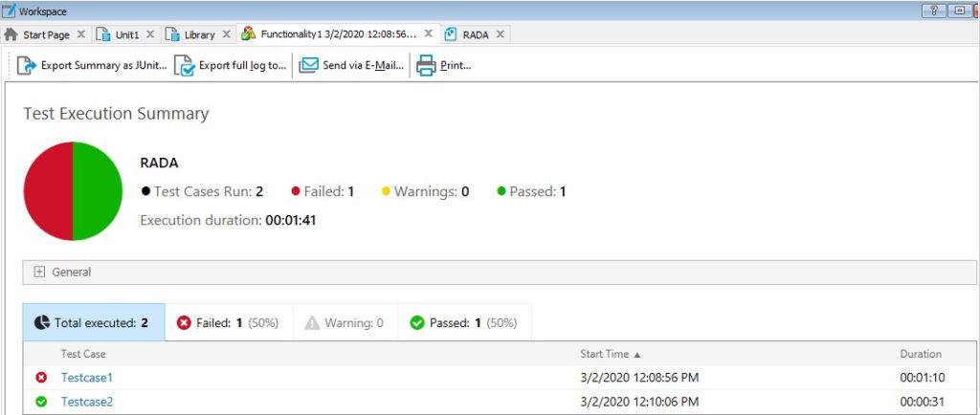Screen dimensions: 980x415
Task: Open the Testcase1 link
Action: [x=87, y=378]
